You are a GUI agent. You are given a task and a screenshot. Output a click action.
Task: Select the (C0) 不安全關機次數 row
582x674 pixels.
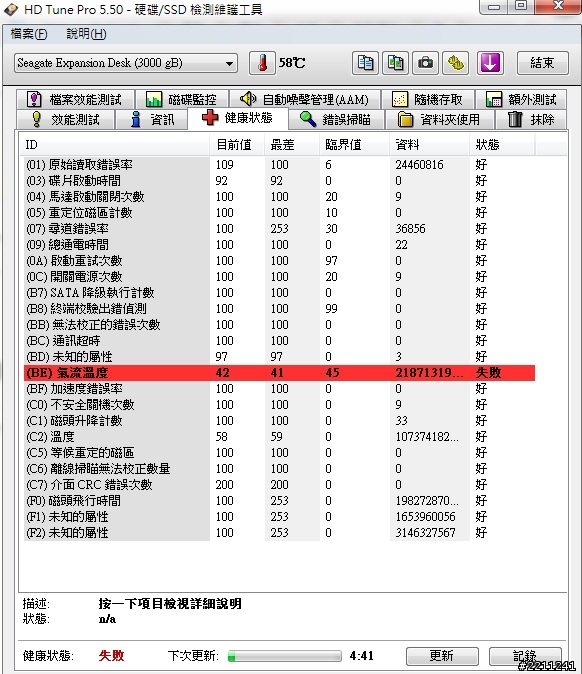coord(279,404)
